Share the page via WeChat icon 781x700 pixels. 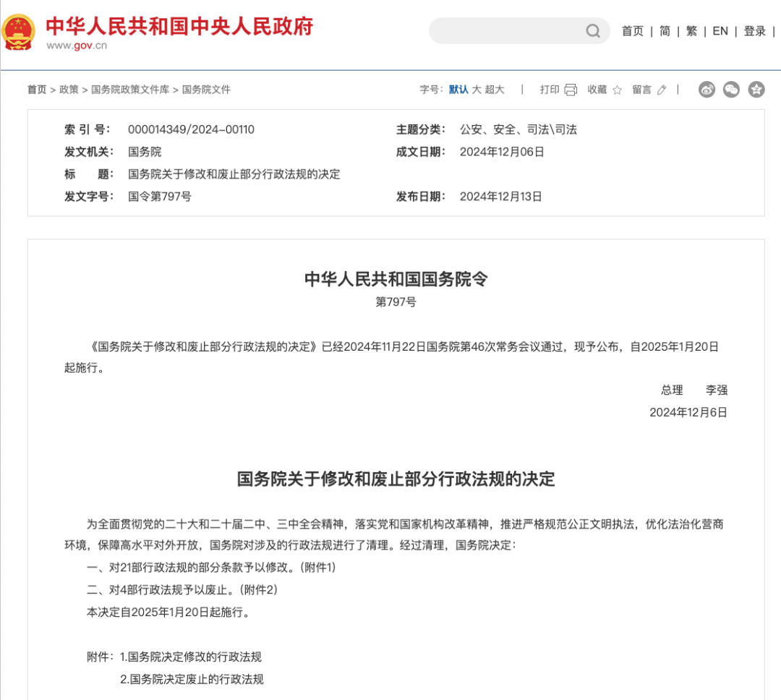(x=731, y=90)
